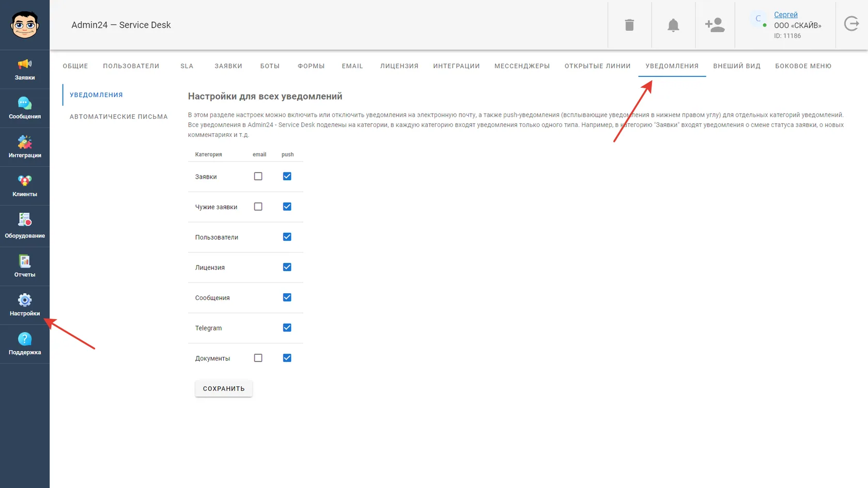The width and height of the screenshot is (868, 488).
Task: Enable email notifications for Документы
Action: pos(258,358)
